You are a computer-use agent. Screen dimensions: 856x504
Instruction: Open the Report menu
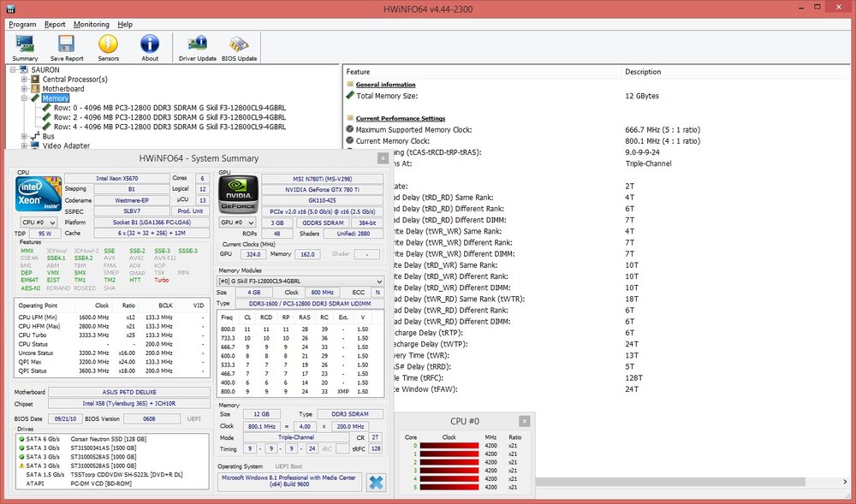tap(55, 25)
